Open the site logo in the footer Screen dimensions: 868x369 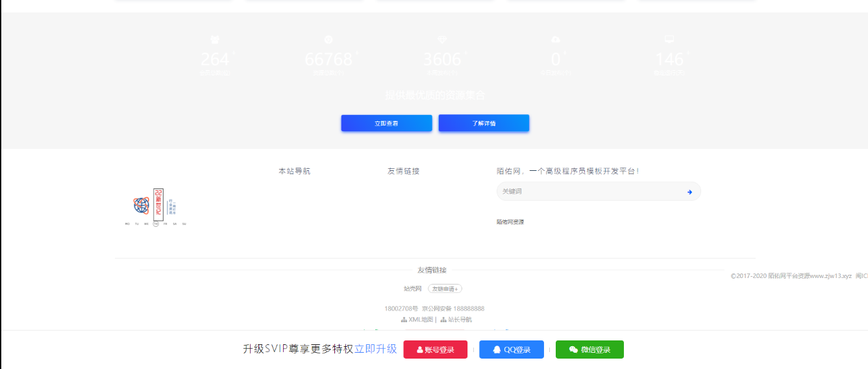[x=156, y=207]
